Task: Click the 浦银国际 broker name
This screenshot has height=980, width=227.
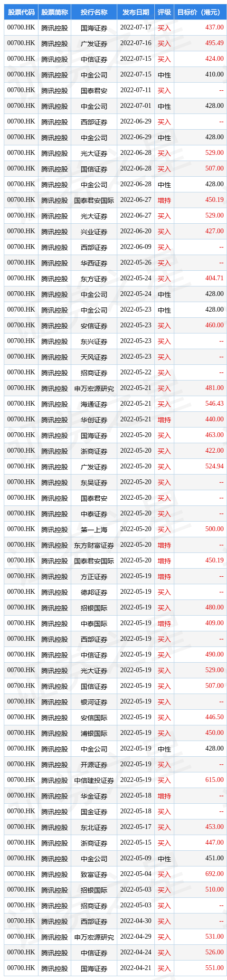Action: pos(94,733)
